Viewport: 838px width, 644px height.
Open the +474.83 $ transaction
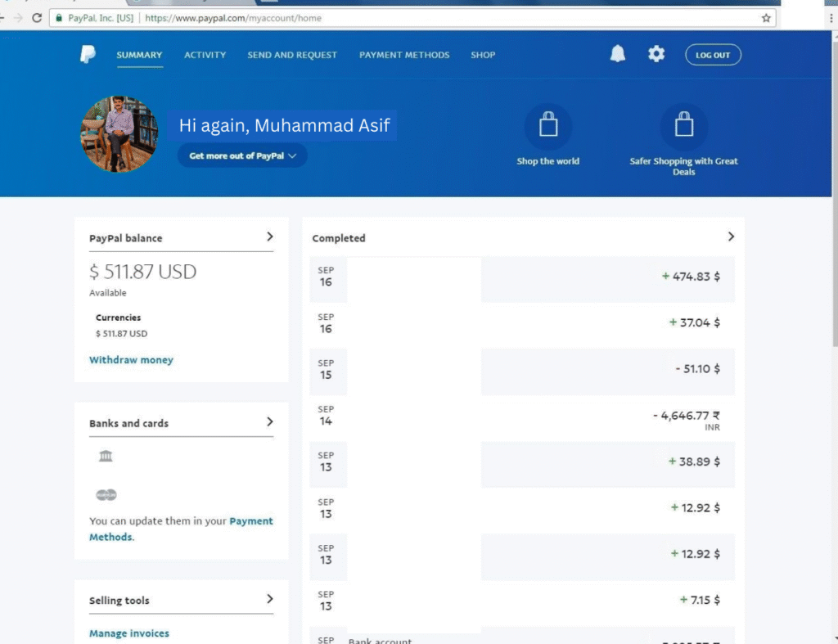[522, 279]
